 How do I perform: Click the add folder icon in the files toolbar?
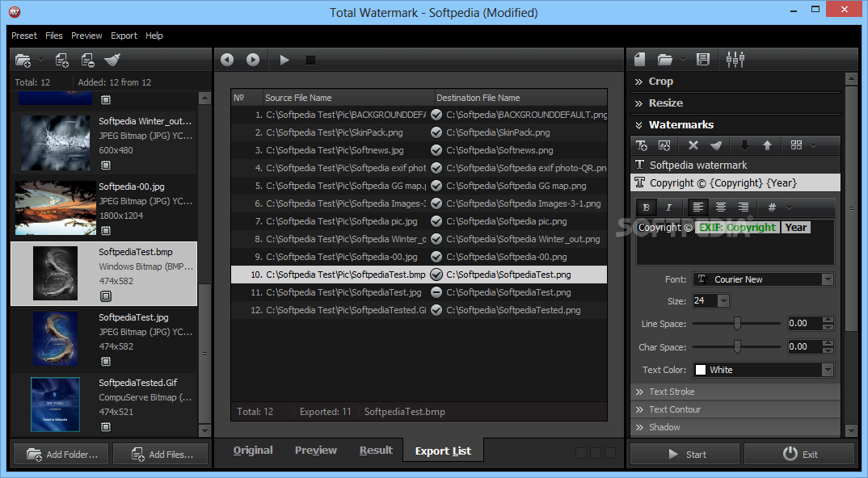coord(23,60)
